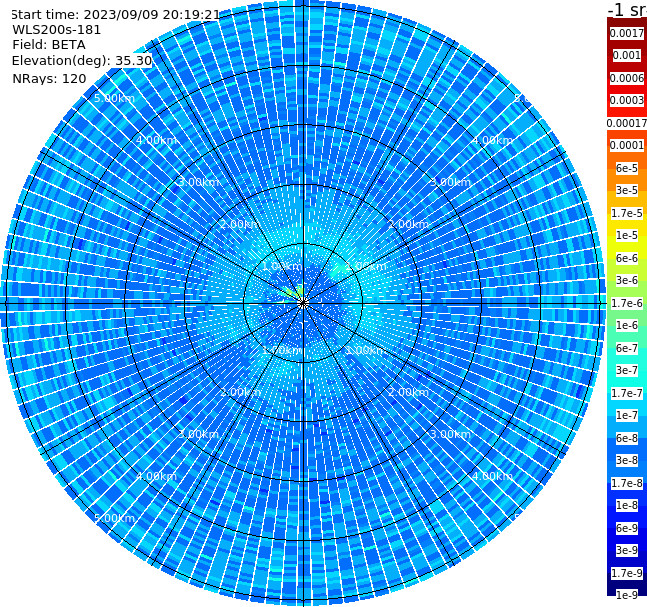This screenshot has height=607, width=647.
Task: Click the 3e-7 colorbar tick label
Action: tap(627, 370)
